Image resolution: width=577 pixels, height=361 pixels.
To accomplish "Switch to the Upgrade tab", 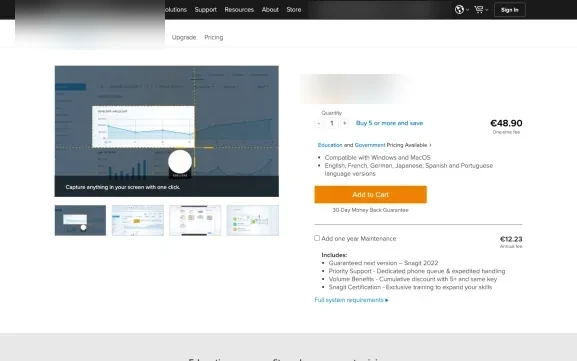I will (184, 38).
